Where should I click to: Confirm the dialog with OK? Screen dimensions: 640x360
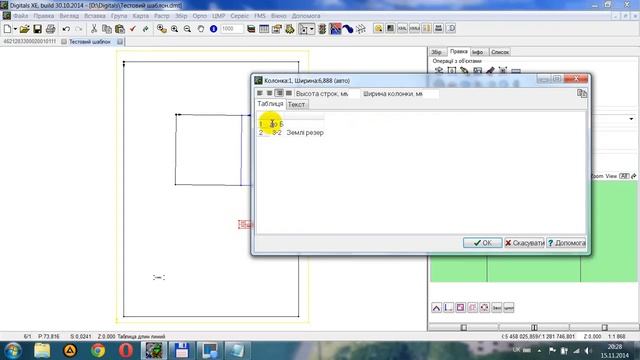pos(482,243)
